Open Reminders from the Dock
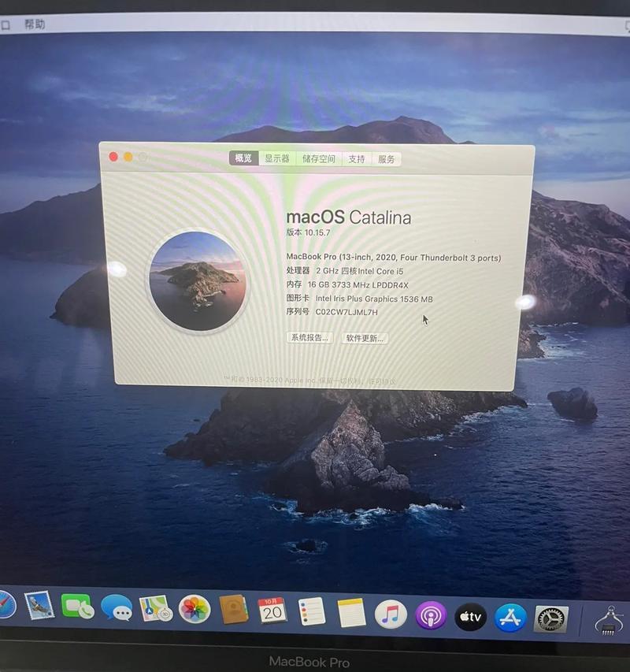Viewport: 630px width, 672px height. [311, 611]
